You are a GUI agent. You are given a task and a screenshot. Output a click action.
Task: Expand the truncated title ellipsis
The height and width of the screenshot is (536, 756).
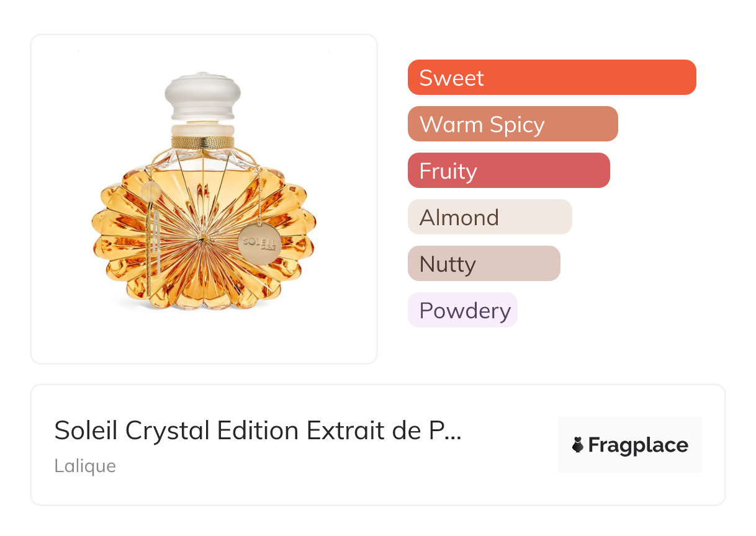(x=454, y=432)
